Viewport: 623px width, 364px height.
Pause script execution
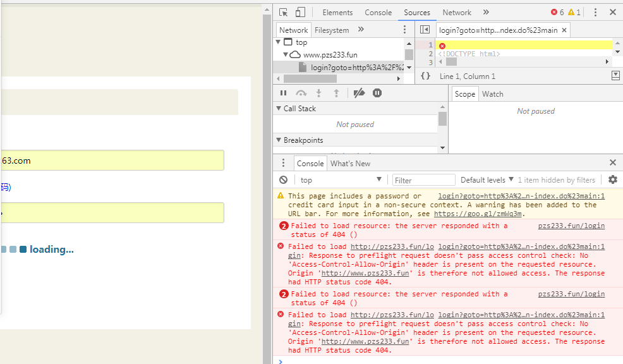click(x=284, y=93)
